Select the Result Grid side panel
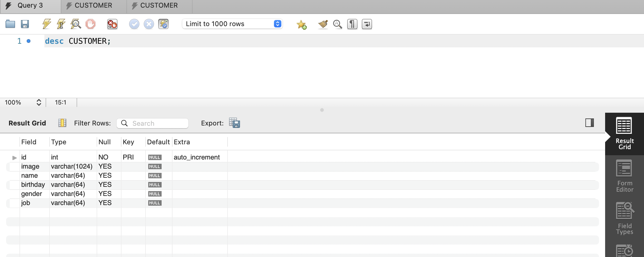Viewport: 644px width, 257px height. point(625,134)
